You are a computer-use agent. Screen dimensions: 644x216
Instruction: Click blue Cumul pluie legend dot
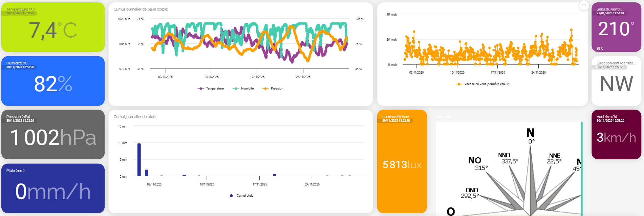tap(231, 196)
